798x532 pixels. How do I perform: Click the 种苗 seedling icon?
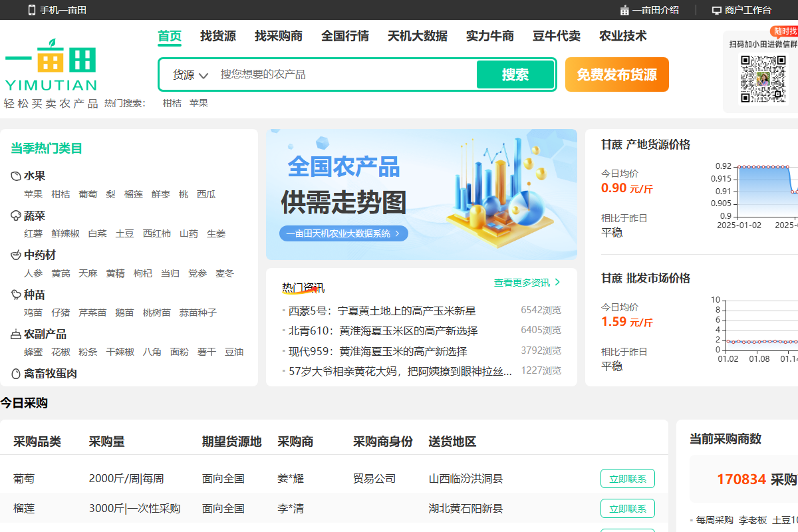click(16, 295)
